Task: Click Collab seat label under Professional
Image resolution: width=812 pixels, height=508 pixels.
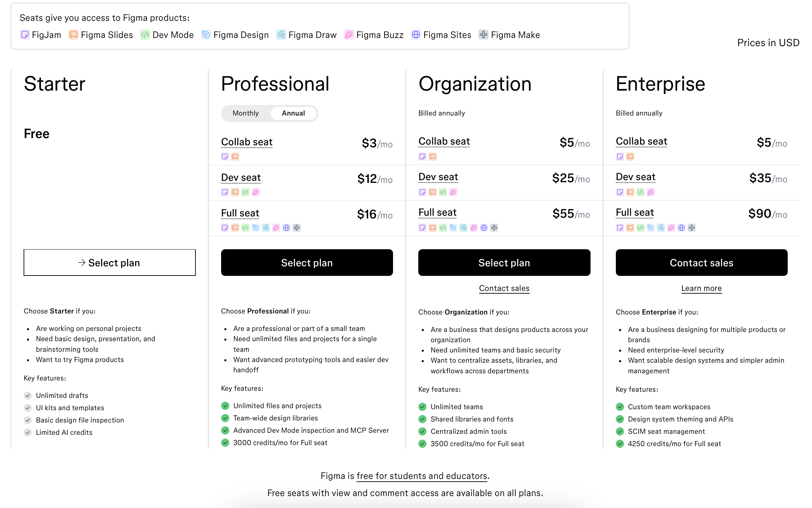Action: pos(247,142)
